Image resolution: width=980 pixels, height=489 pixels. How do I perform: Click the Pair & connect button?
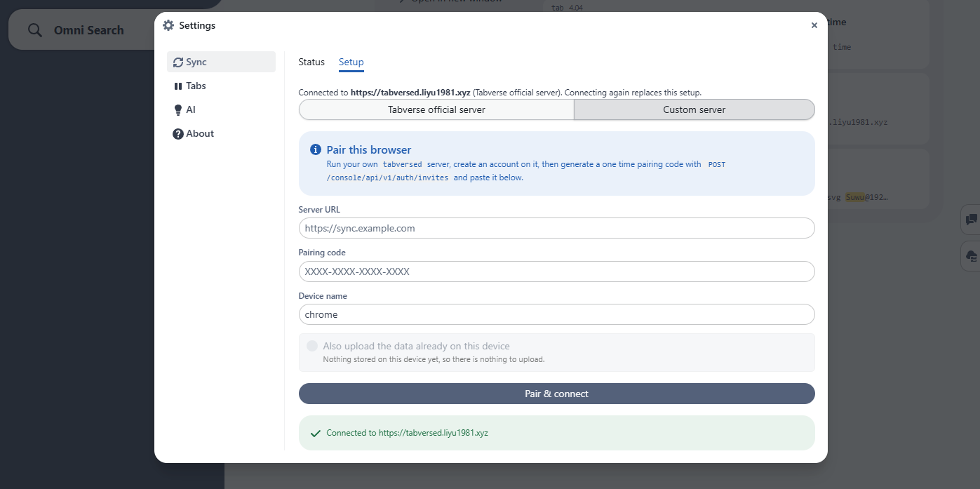tap(556, 394)
